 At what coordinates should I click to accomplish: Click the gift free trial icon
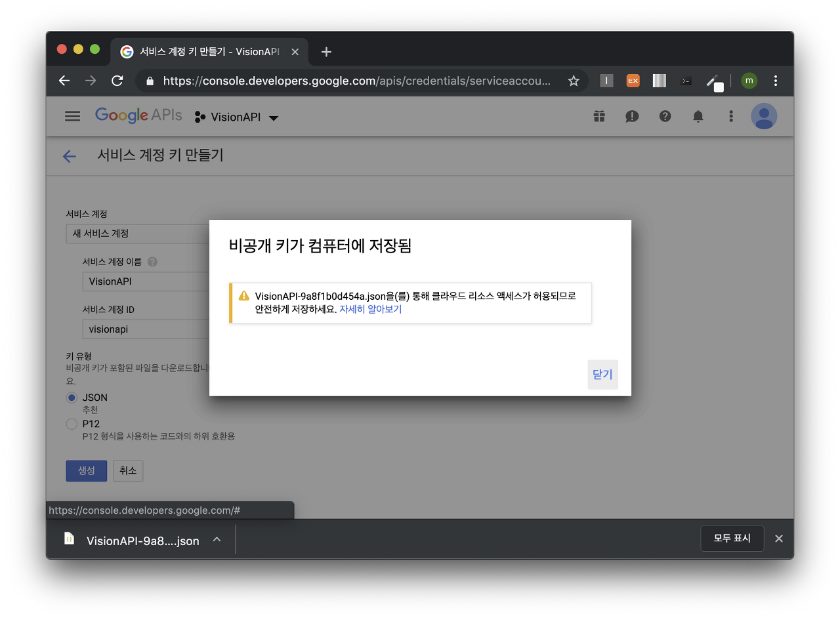click(598, 116)
